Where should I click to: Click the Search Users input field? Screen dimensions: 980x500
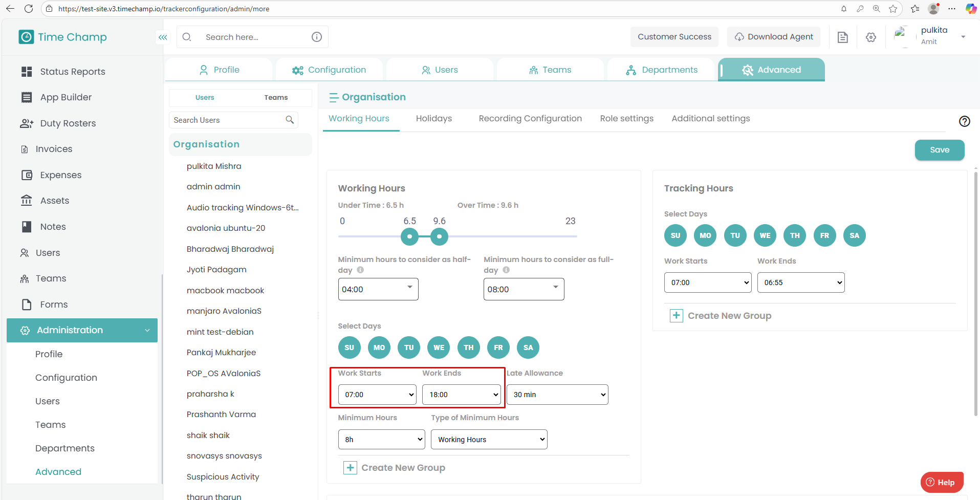tap(228, 120)
